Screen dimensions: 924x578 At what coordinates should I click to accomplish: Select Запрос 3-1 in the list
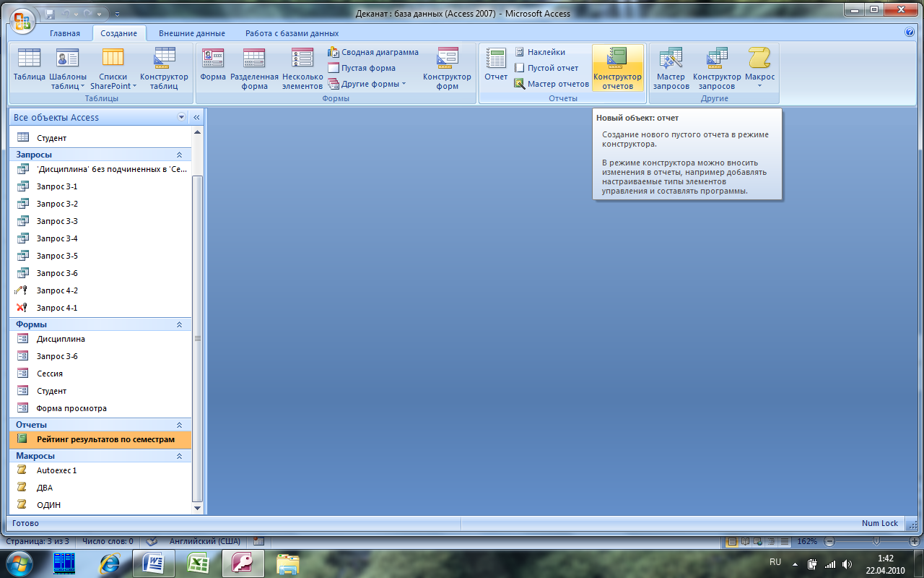coord(100,186)
